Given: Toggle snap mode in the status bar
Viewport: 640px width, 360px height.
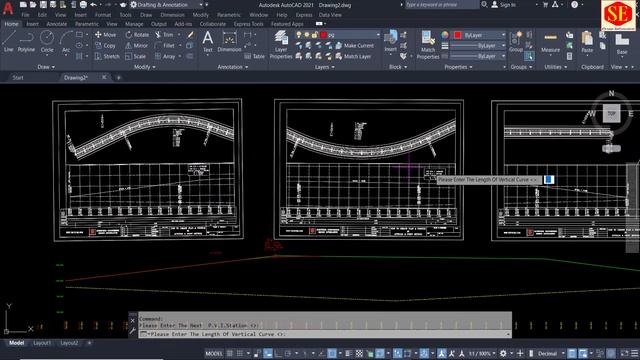Looking at the screenshot, I should click(240, 353).
